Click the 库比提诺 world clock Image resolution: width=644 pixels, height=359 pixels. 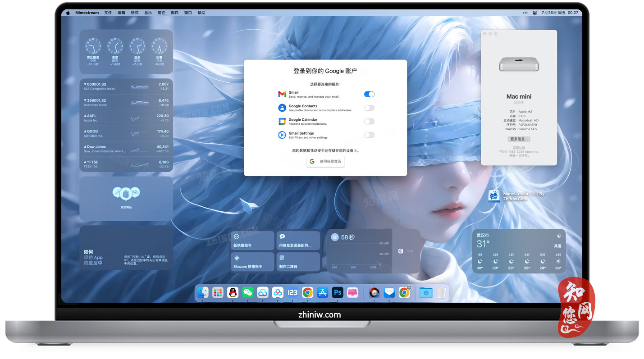point(93,52)
